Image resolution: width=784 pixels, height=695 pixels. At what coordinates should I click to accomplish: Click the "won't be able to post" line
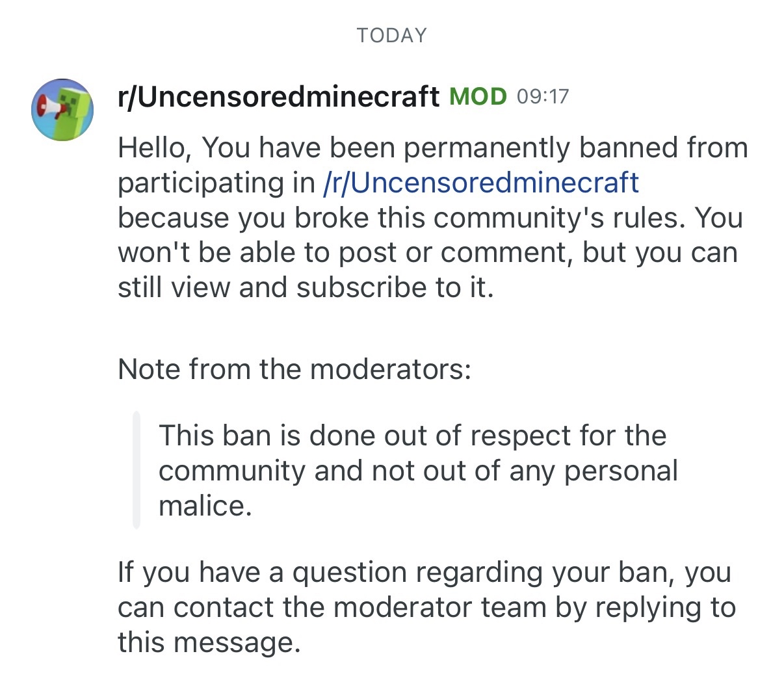click(427, 252)
